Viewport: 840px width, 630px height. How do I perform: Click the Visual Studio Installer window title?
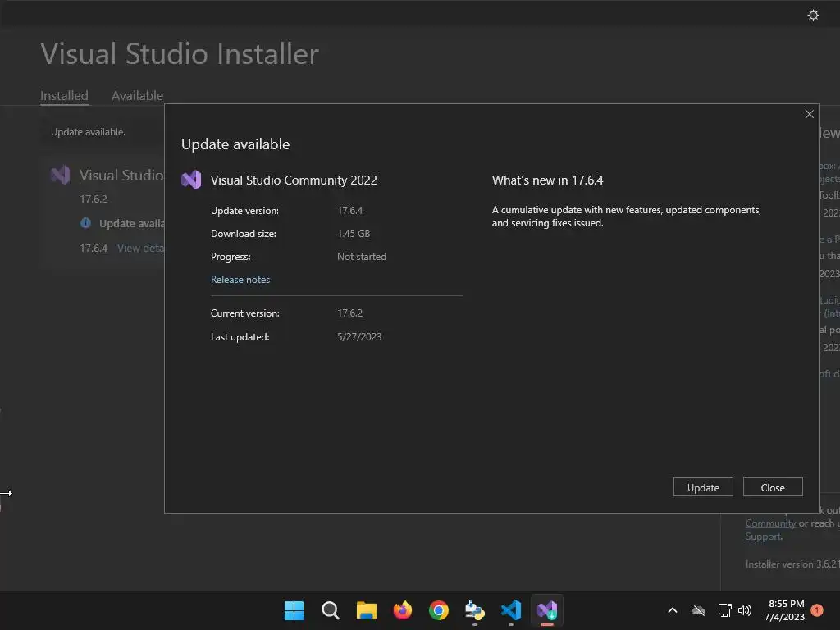point(180,53)
